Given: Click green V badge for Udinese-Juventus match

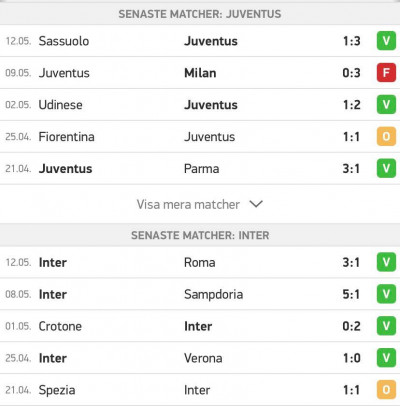Looking at the screenshot, I should coord(386,104).
